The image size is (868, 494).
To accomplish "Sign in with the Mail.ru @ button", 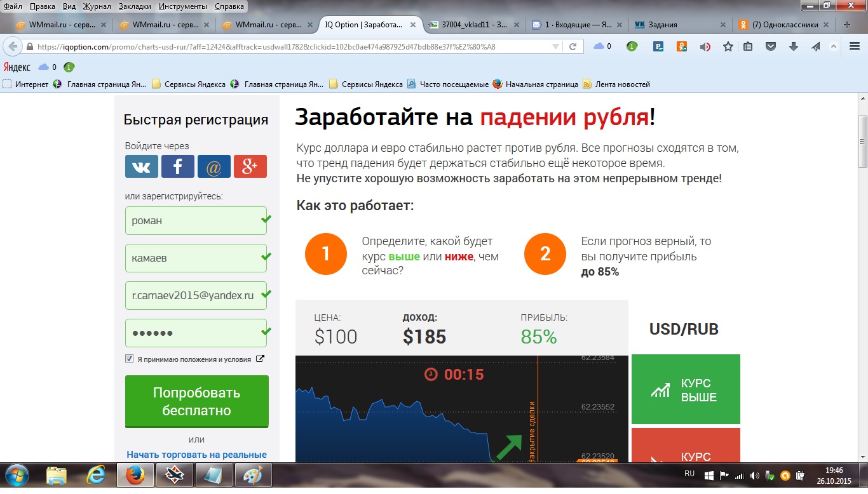I will pyautogui.click(x=214, y=166).
